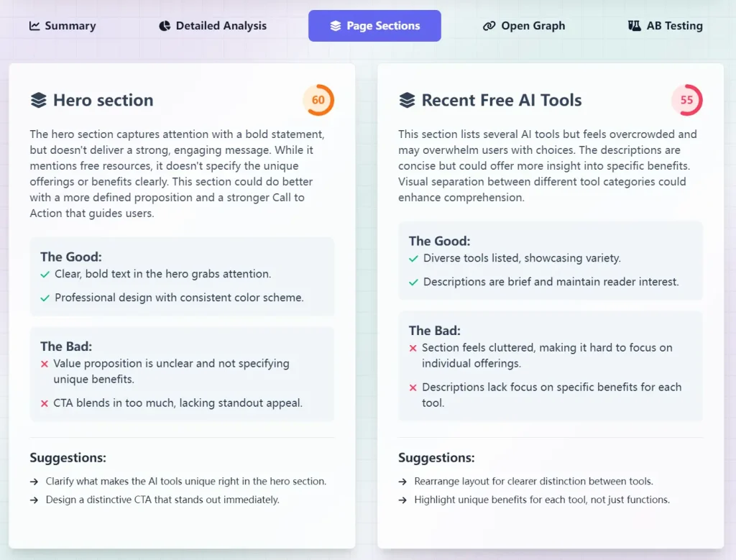This screenshot has width=736, height=560.
Task: Open the AB Testing tab
Action: coord(664,25)
